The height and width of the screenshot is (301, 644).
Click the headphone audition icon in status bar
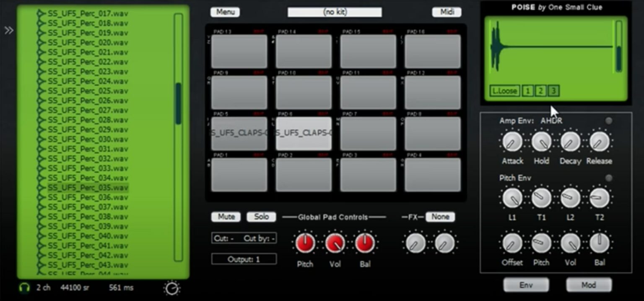pos(25,288)
